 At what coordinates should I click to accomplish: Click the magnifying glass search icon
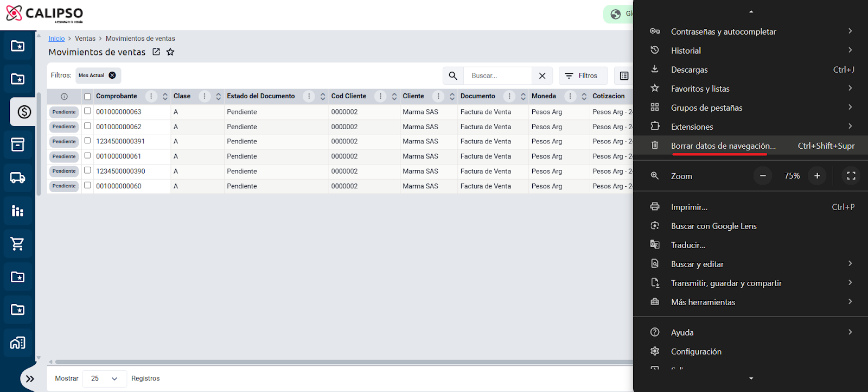[x=453, y=75]
